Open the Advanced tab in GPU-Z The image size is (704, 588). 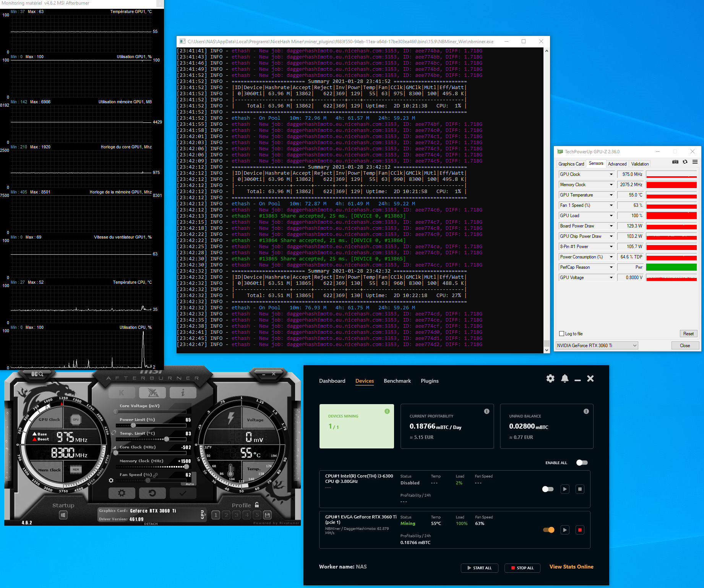[x=617, y=164]
